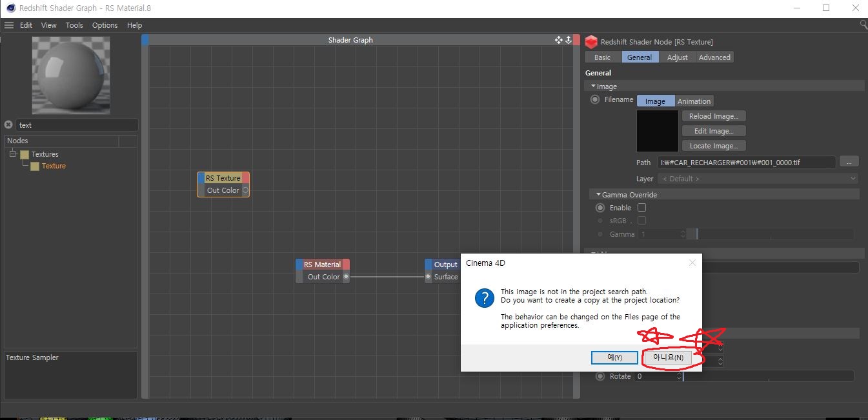
Task: Select the Filename radio button
Action: (595, 100)
